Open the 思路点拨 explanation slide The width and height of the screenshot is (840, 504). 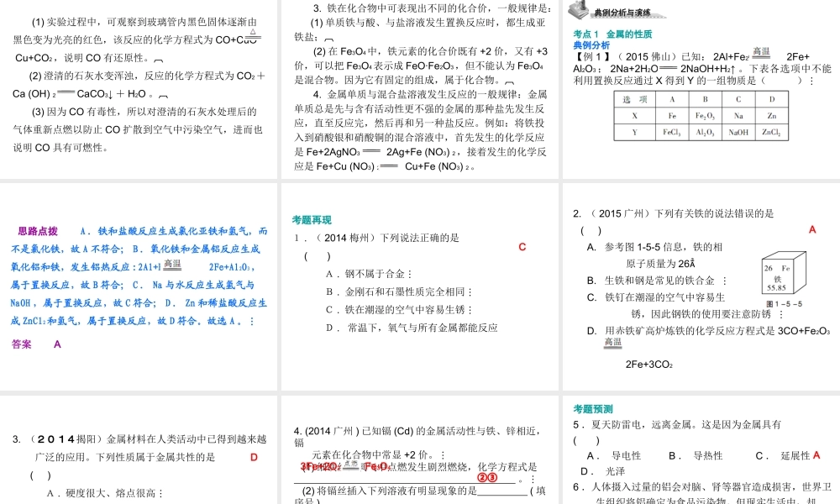[139, 287]
